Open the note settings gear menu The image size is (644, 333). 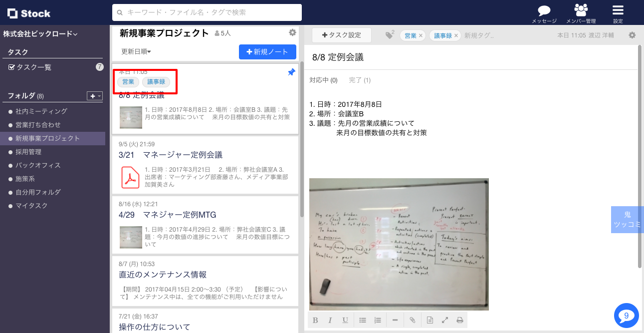pos(632,35)
